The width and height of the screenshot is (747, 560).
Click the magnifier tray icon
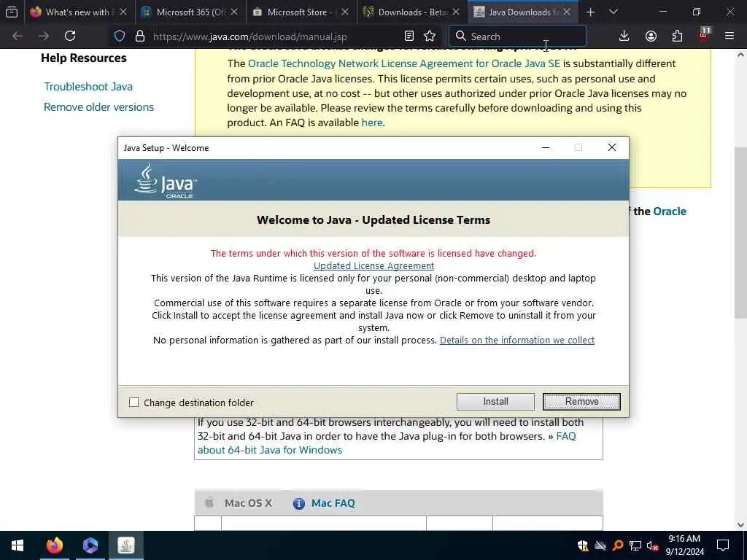pos(618,545)
